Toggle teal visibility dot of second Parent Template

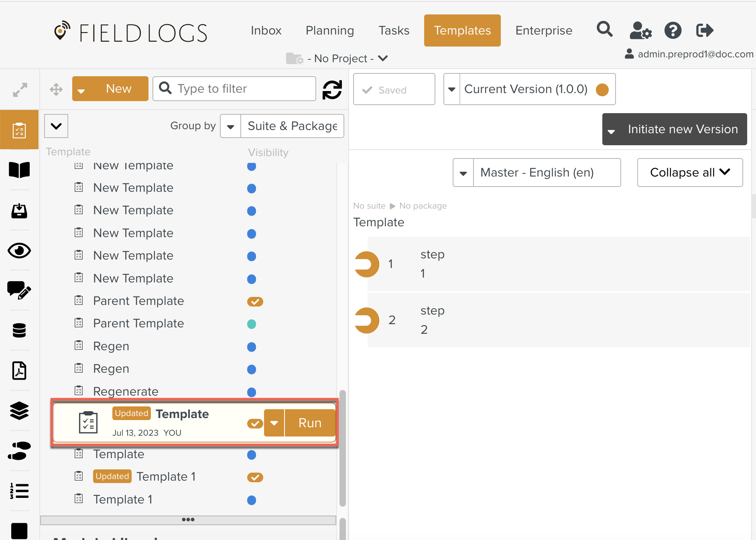tap(252, 324)
